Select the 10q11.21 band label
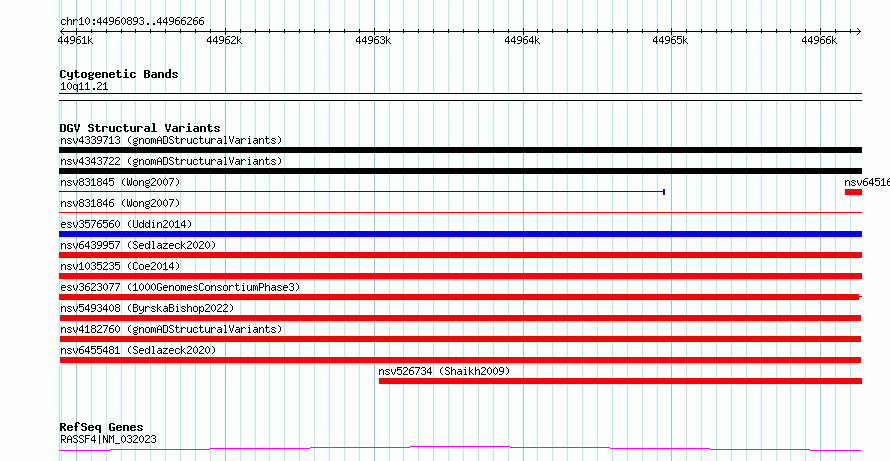 [x=84, y=87]
